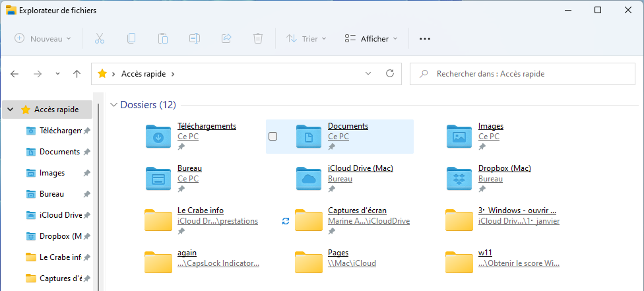Screen dimensions: 644x291
Task: Click the Copy icon in toolbar
Action: (131, 39)
